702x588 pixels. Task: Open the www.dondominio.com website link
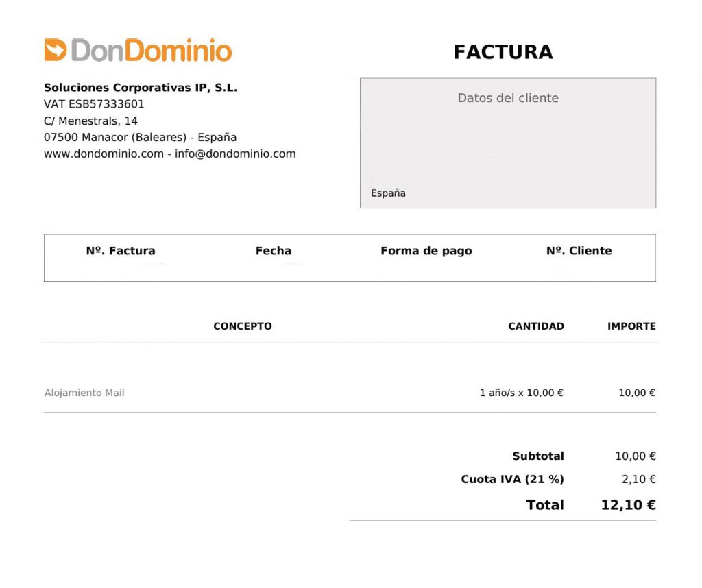click(x=104, y=154)
